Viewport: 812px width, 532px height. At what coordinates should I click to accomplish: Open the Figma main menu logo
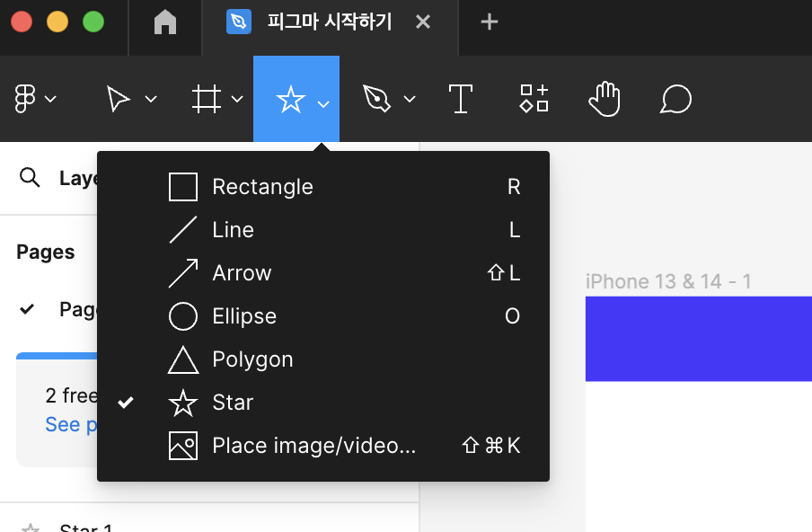coord(25,99)
